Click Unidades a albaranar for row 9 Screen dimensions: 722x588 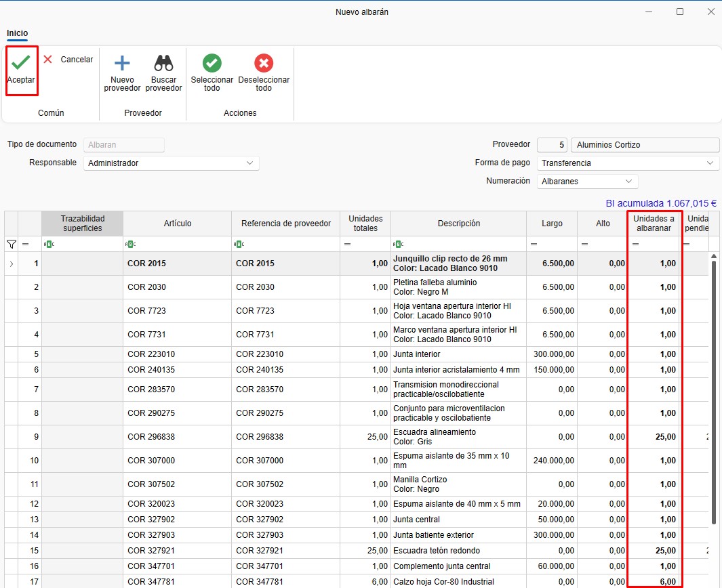[654, 437]
